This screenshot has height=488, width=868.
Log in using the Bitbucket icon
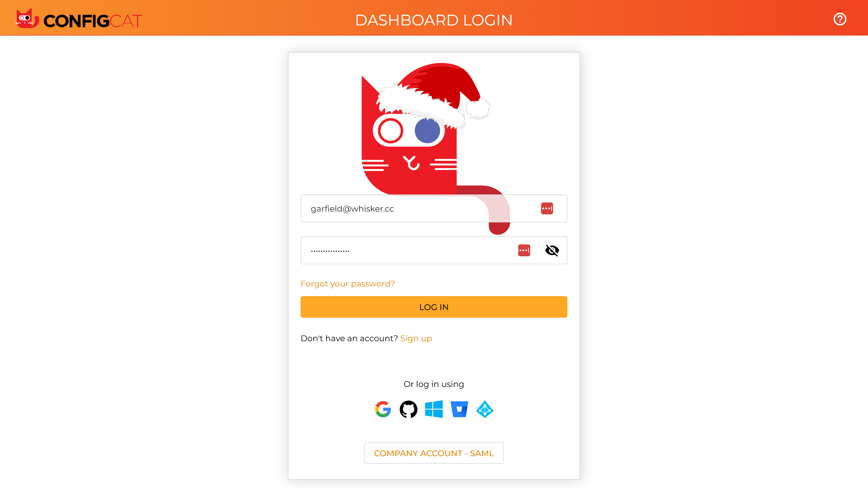point(459,409)
